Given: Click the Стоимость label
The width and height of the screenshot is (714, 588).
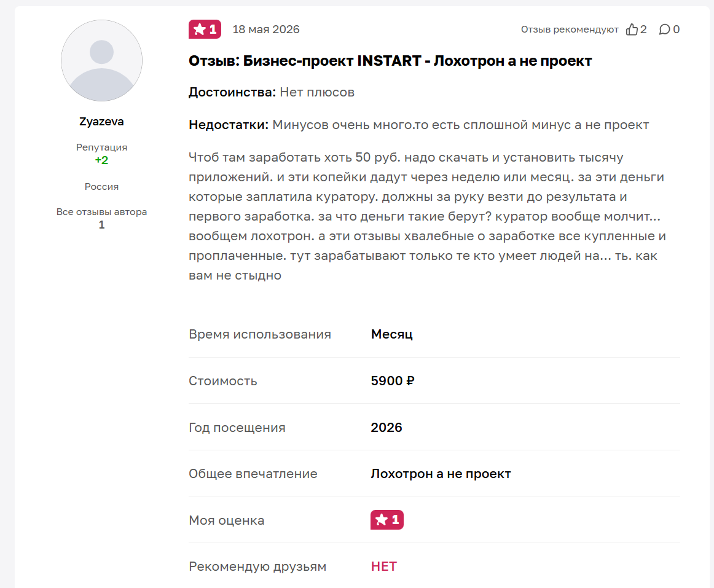Looking at the screenshot, I should coord(222,381).
